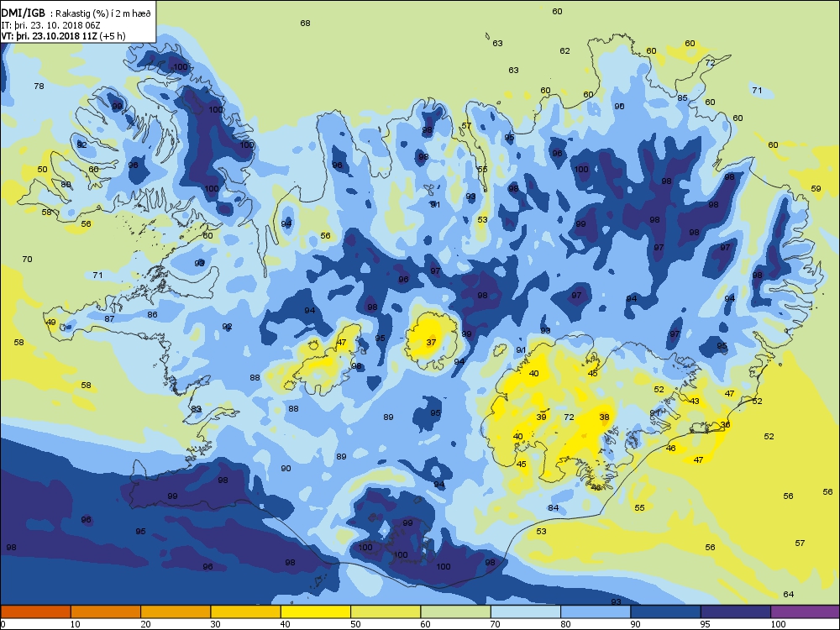
Task: Click the humidity value 43 on the map
Action: tap(695, 401)
